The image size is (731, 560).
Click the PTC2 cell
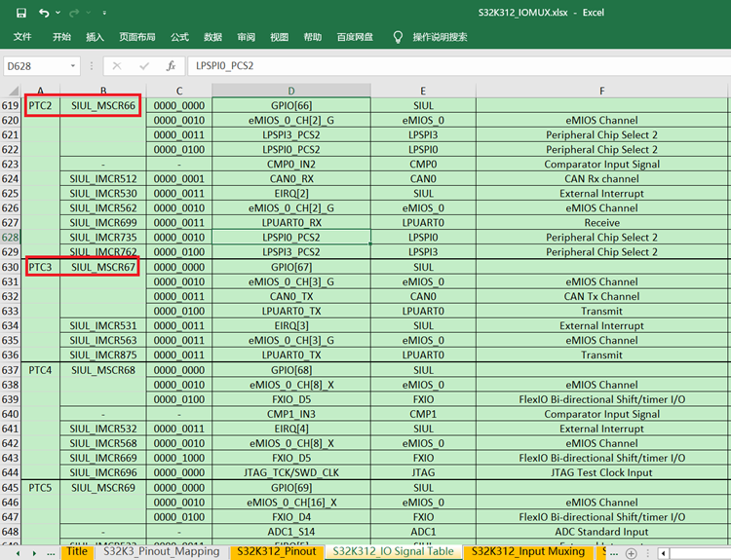pyautogui.click(x=40, y=106)
